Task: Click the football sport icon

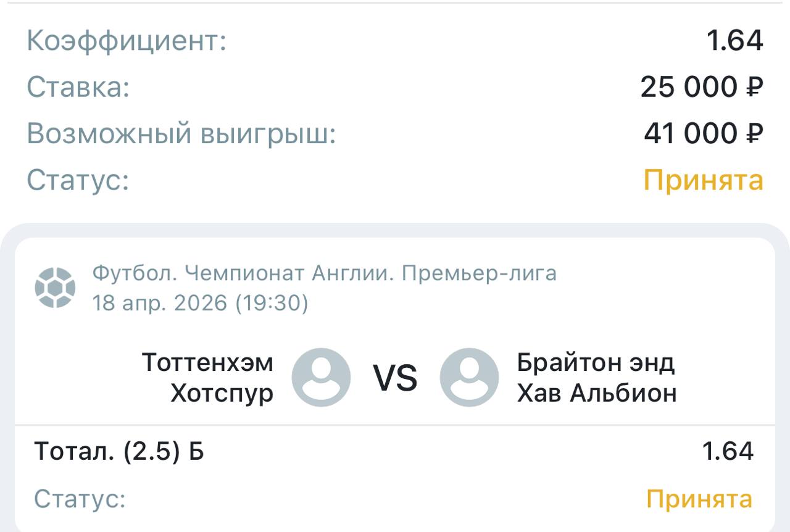Action: [x=56, y=288]
